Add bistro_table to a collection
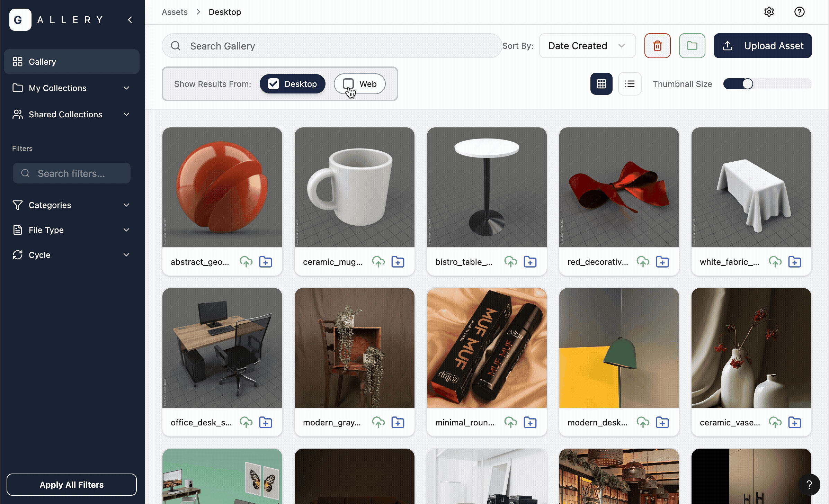The width and height of the screenshot is (829, 504). (x=530, y=261)
